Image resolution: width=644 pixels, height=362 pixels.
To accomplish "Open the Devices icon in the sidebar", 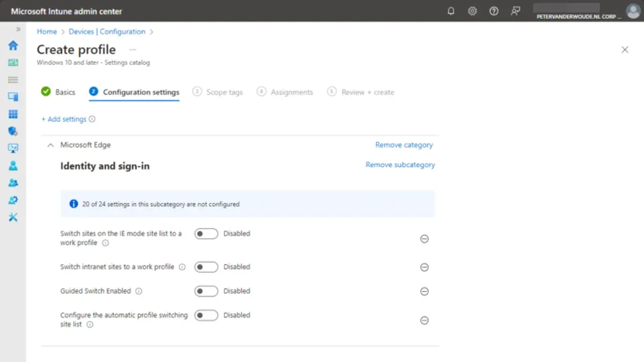I will [13, 97].
